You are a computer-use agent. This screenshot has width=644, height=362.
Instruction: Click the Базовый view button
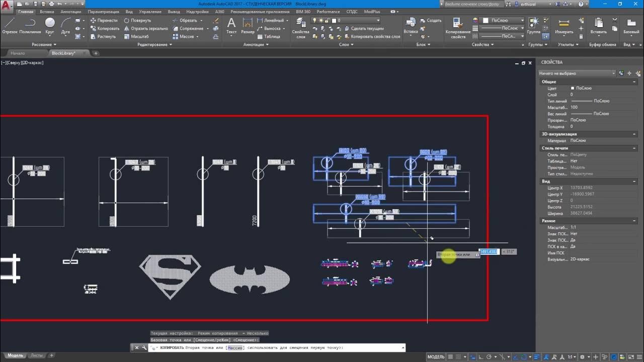click(x=631, y=26)
